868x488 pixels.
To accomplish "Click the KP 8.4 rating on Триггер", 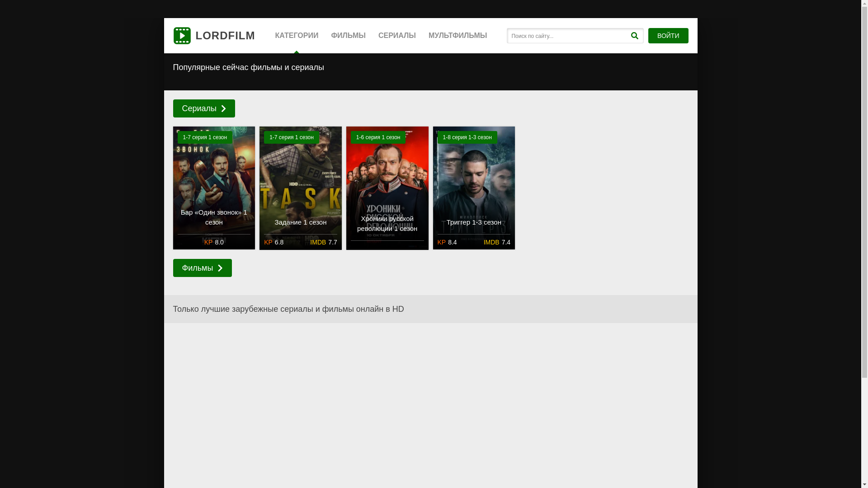I will pos(447,242).
